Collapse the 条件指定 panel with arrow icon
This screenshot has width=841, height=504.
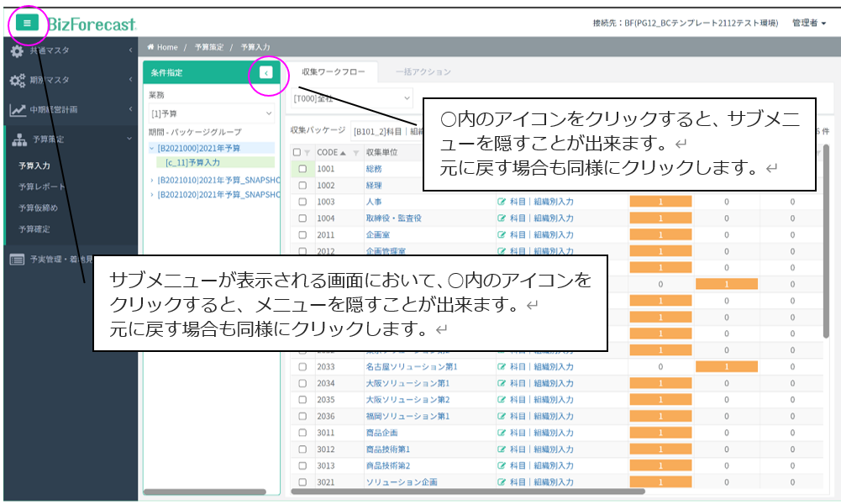click(x=265, y=73)
